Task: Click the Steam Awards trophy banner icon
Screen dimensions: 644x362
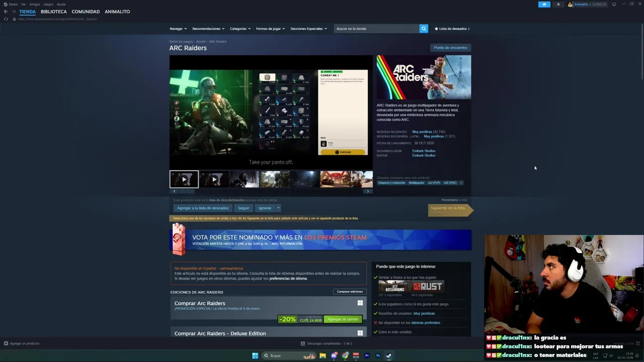Action: pos(179,239)
